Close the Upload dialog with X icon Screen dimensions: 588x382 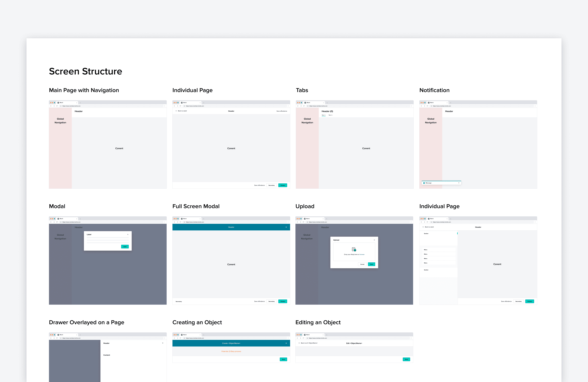click(374, 240)
